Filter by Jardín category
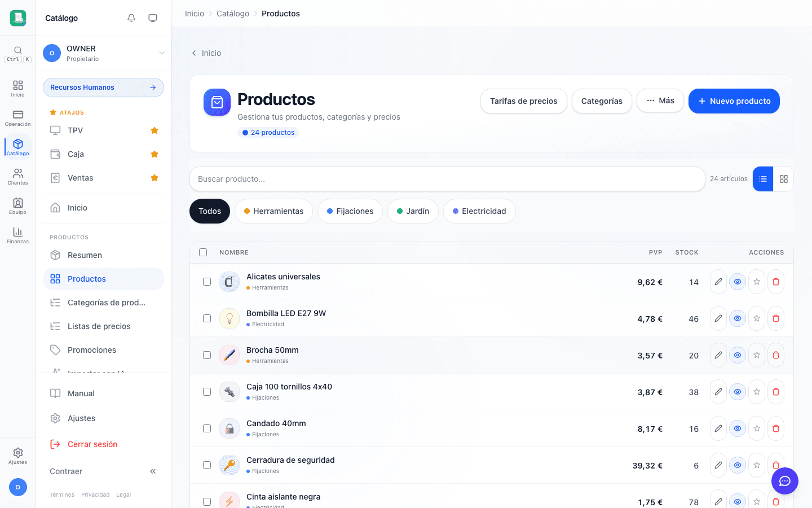The height and width of the screenshot is (508, 812). [413, 211]
